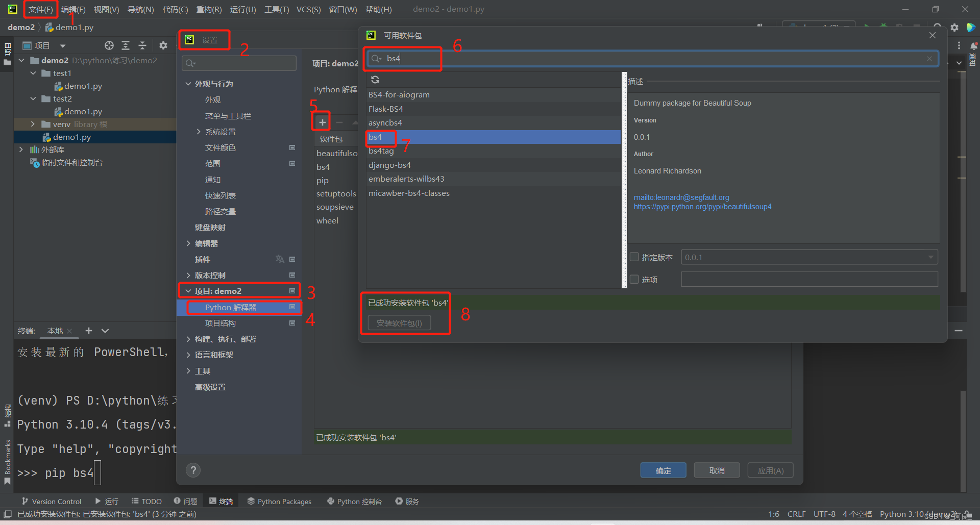This screenshot has width=980, height=525.
Task: Open IDE settings gear in top toolbar
Action: (954, 27)
